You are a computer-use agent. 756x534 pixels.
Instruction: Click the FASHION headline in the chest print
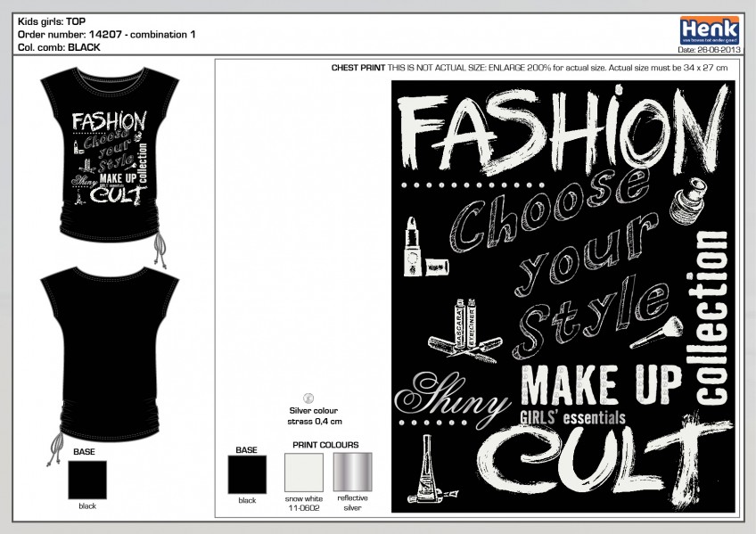click(562, 129)
